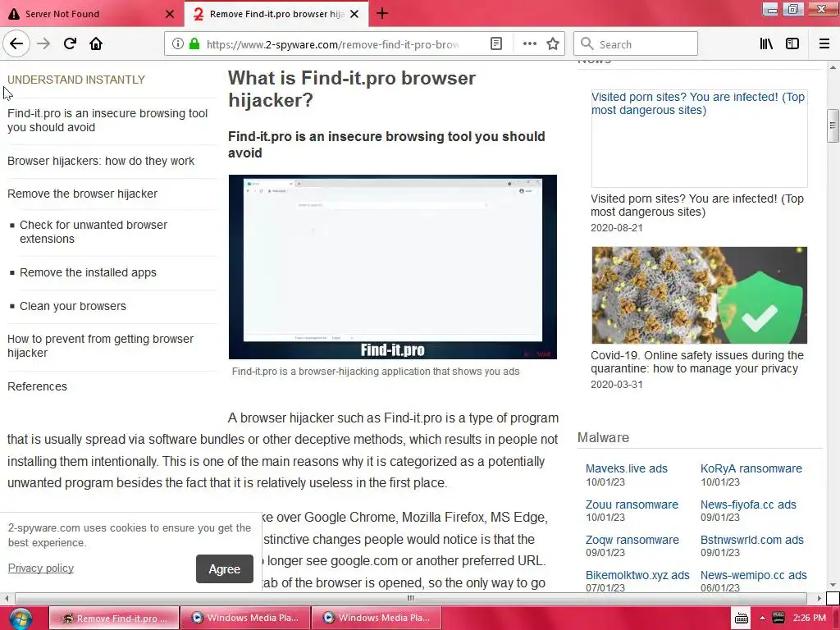The height and width of the screenshot is (630, 840).
Task: Open first Windows Media Player taskbar item
Action: point(244,618)
